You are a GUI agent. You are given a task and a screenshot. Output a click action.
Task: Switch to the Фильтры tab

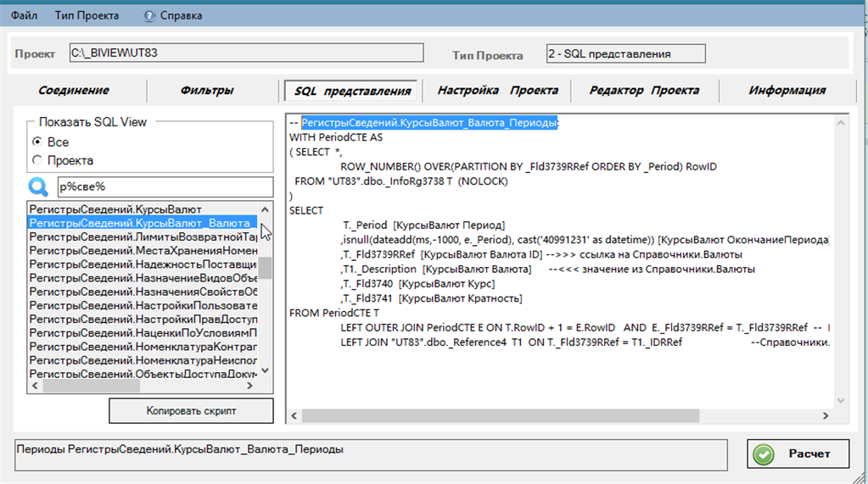tap(207, 90)
